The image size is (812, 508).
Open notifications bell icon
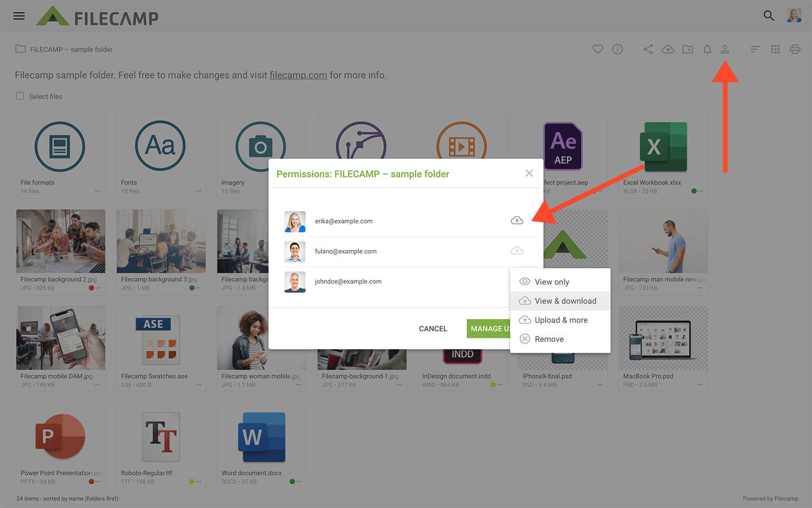coord(707,49)
